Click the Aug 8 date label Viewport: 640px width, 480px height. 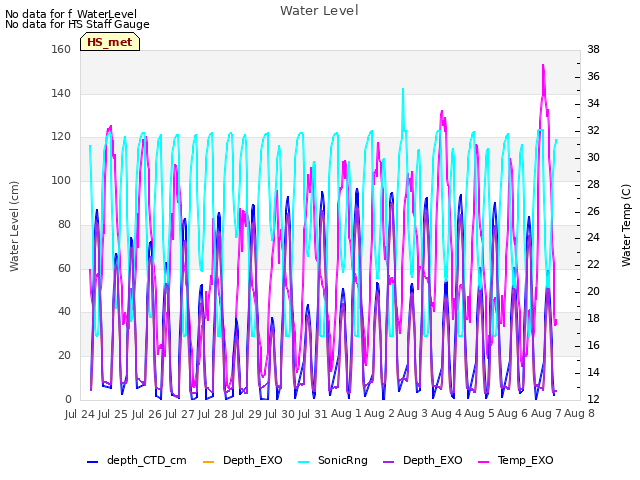[579, 414]
